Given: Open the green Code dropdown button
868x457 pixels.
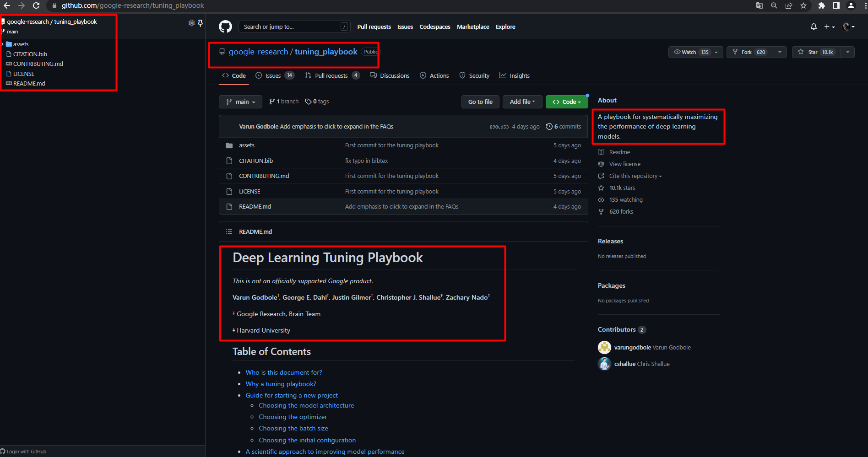Looking at the screenshot, I should [567, 102].
